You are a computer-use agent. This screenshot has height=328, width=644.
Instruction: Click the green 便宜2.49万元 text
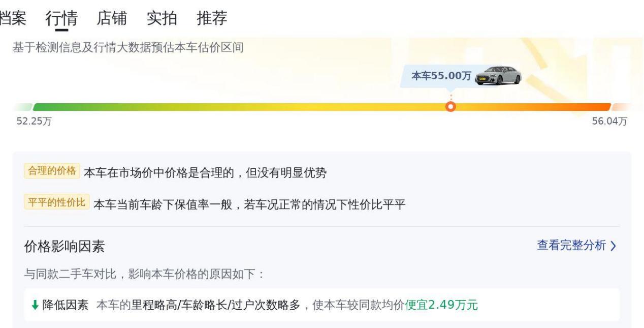441,305
